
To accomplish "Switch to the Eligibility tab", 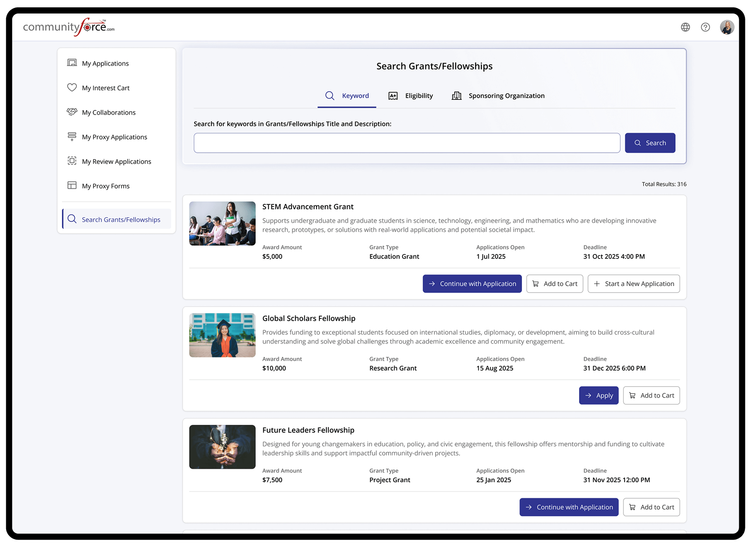I will (410, 96).
